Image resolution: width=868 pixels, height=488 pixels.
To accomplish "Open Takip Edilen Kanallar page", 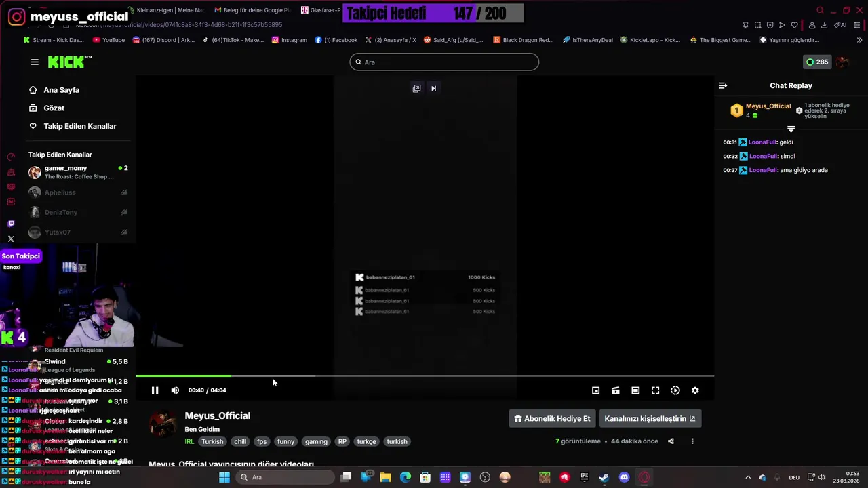I will tap(73, 126).
